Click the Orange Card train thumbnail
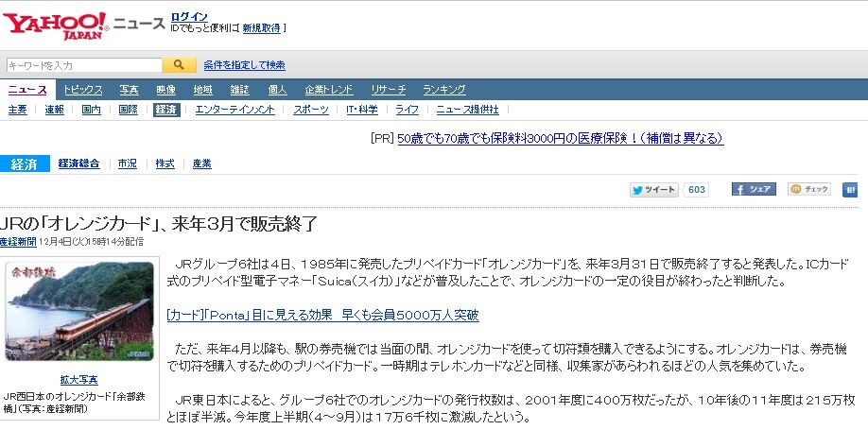 click(x=79, y=312)
